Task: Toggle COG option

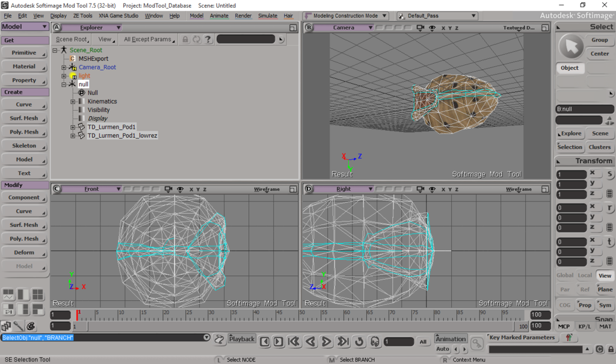Action: click(x=565, y=305)
